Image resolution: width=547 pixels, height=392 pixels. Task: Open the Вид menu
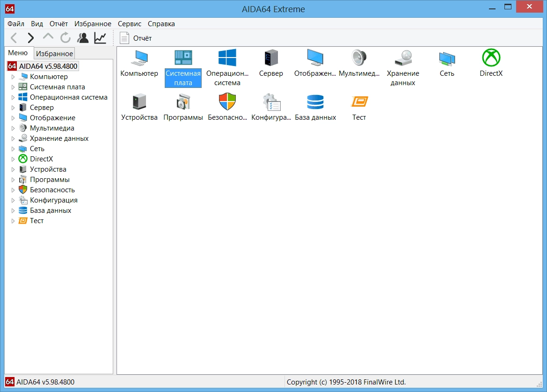pos(37,24)
